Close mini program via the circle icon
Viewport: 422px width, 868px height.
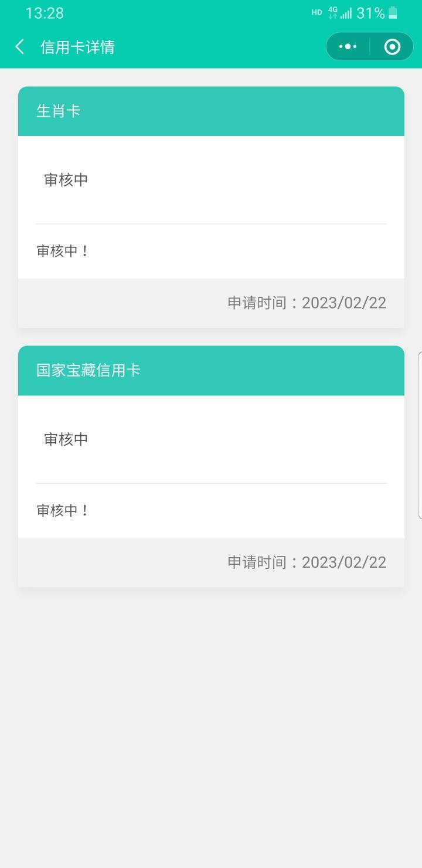point(392,47)
